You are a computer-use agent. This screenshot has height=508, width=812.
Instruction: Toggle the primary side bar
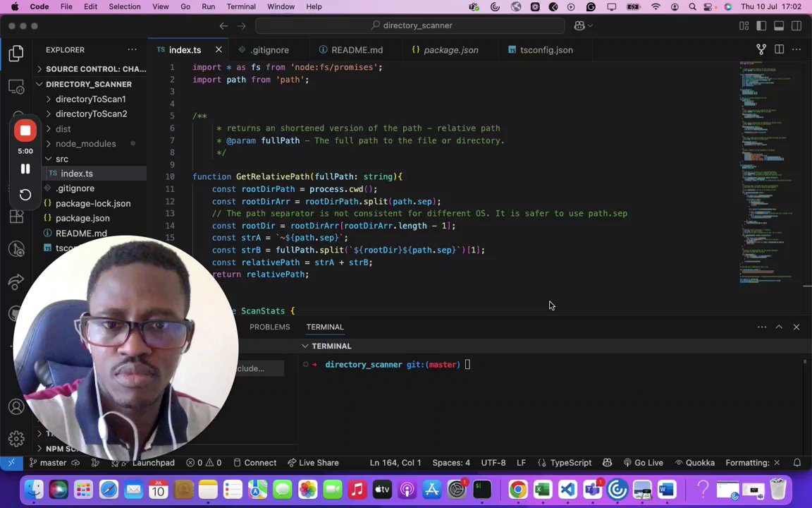point(761,26)
